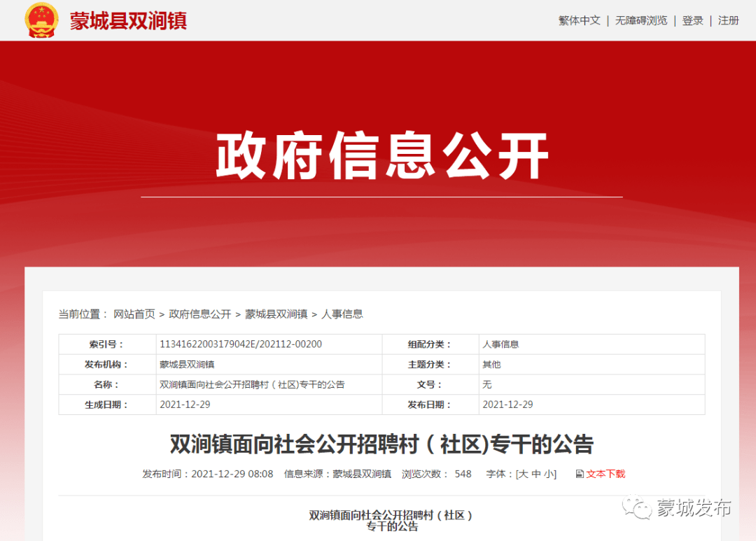The image size is (756, 541).
Task: Open 无障碍浏览 accessibility mode
Action: click(641, 20)
